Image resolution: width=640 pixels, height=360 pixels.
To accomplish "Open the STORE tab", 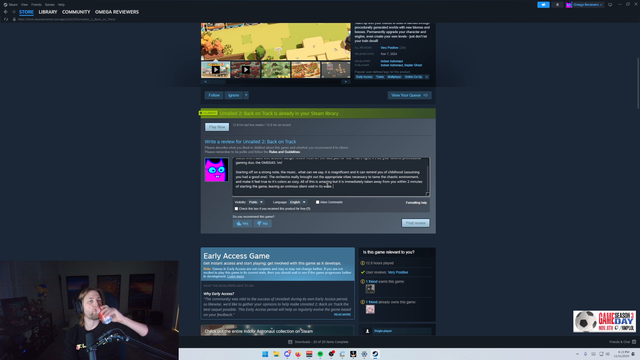I will (26, 12).
